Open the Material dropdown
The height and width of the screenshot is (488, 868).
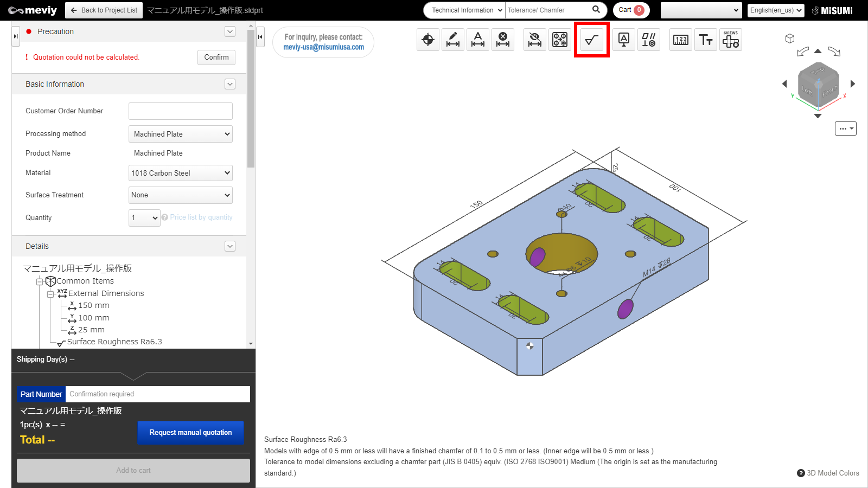pyautogui.click(x=181, y=173)
